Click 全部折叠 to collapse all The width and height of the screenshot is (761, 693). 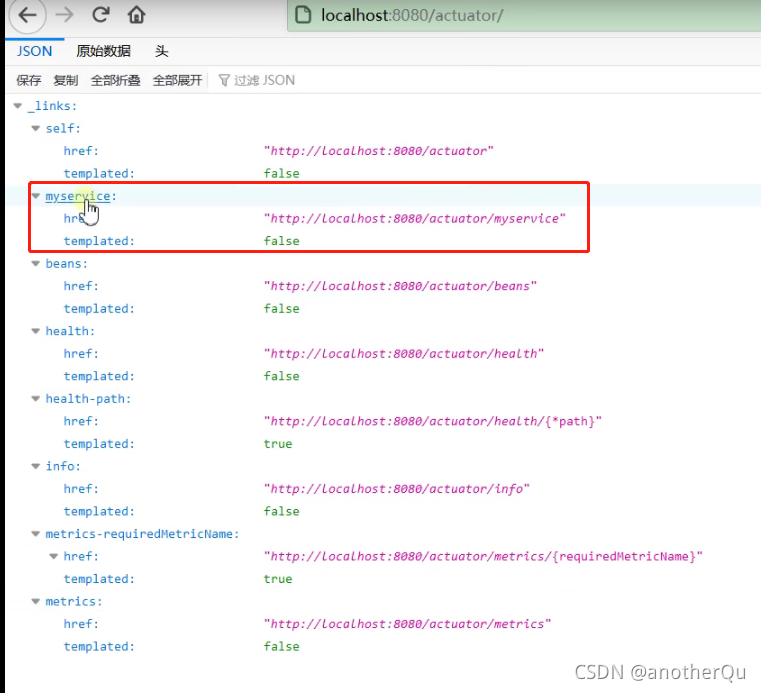(116, 80)
